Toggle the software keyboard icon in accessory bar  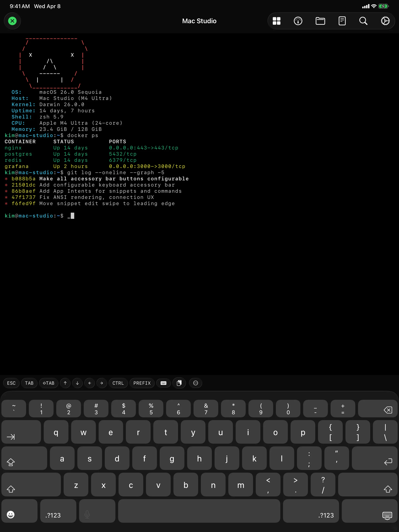[163, 383]
